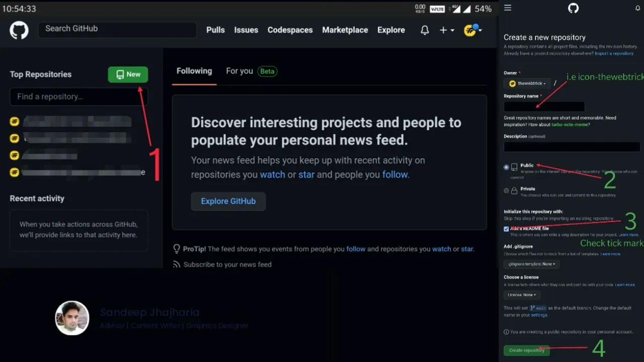Click notification bell in mobile panel header

click(637, 8)
